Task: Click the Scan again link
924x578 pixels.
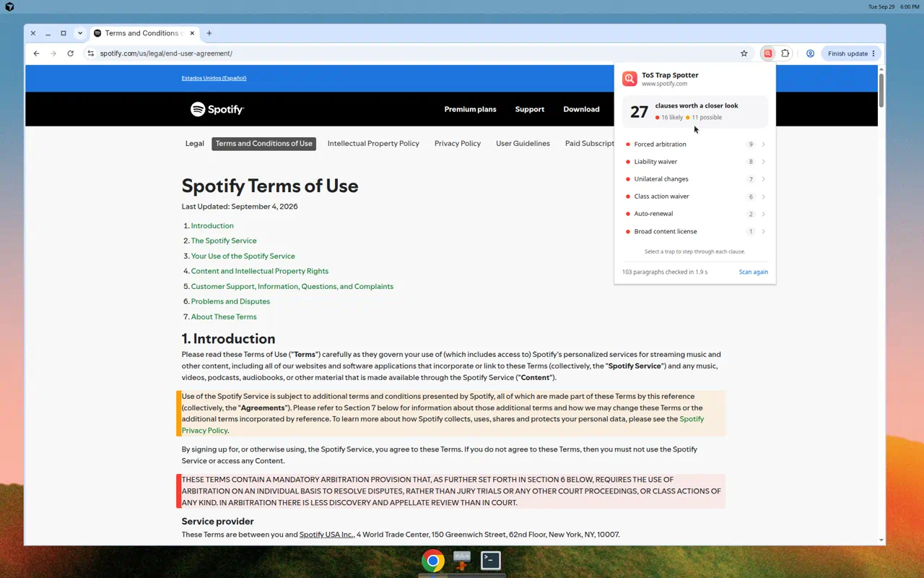Action: (754, 272)
